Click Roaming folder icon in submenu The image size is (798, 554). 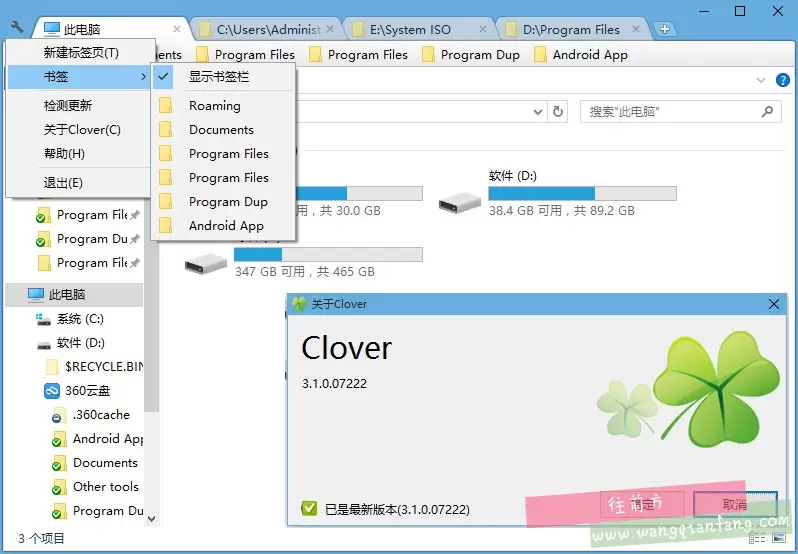pos(165,105)
